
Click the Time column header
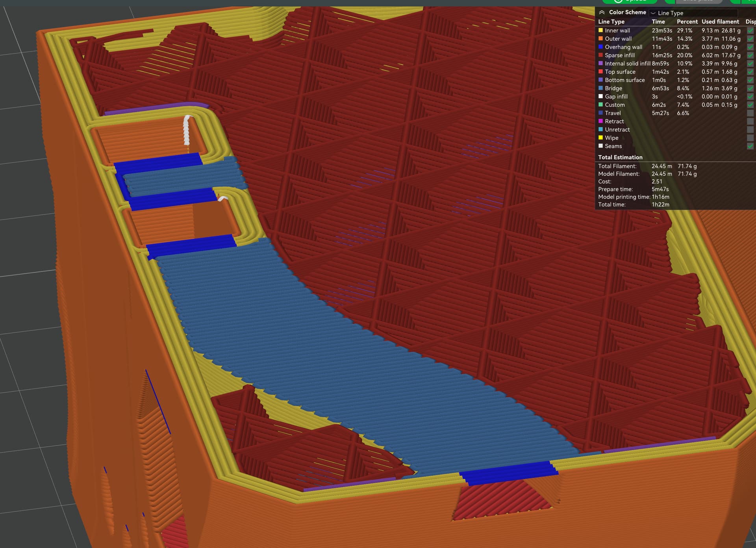(x=658, y=22)
